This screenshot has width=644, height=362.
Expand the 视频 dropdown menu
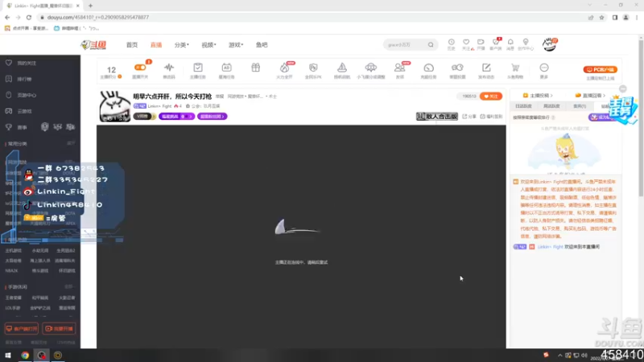[x=208, y=45]
